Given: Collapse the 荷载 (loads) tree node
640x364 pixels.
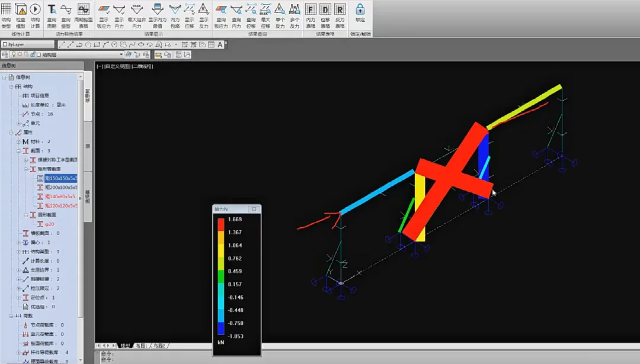Looking at the screenshot, I should tap(11, 316).
